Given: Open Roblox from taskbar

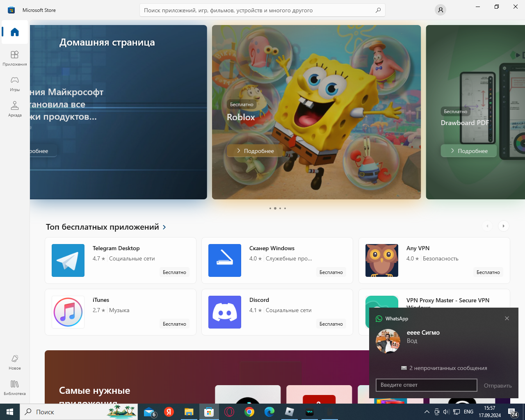Looking at the screenshot, I should pyautogui.click(x=290, y=412).
